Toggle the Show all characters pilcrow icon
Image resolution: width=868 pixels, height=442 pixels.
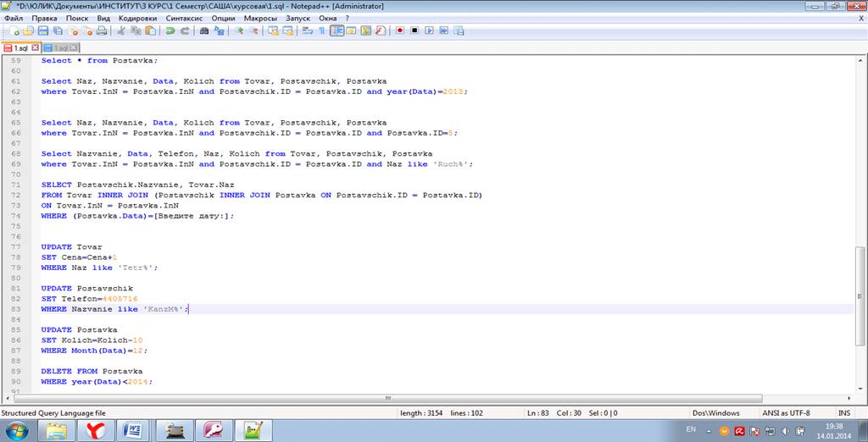321,31
